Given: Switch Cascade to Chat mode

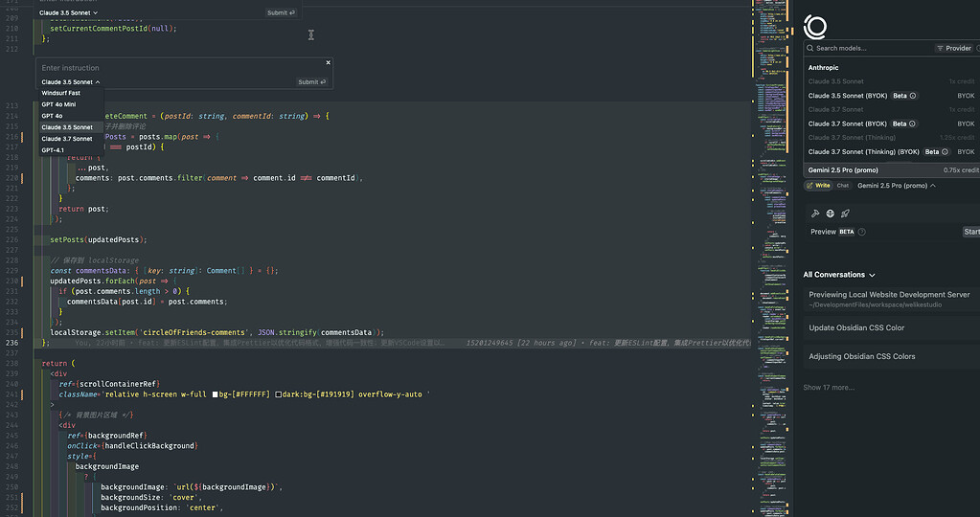Looking at the screenshot, I should (842, 186).
